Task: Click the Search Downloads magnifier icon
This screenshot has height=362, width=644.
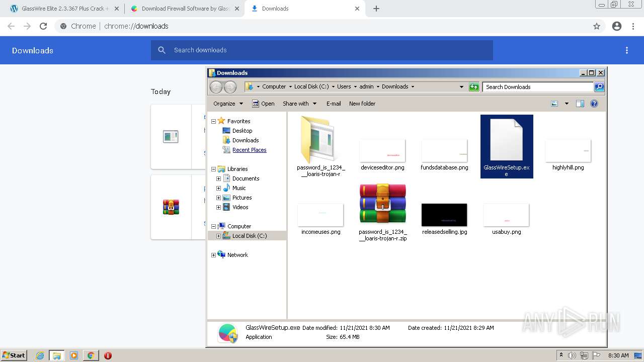Action: tap(599, 87)
